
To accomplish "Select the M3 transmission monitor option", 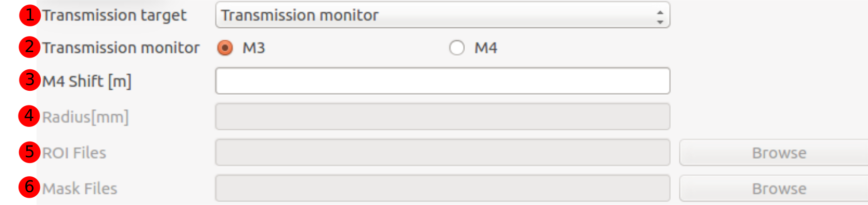I will (x=225, y=48).
